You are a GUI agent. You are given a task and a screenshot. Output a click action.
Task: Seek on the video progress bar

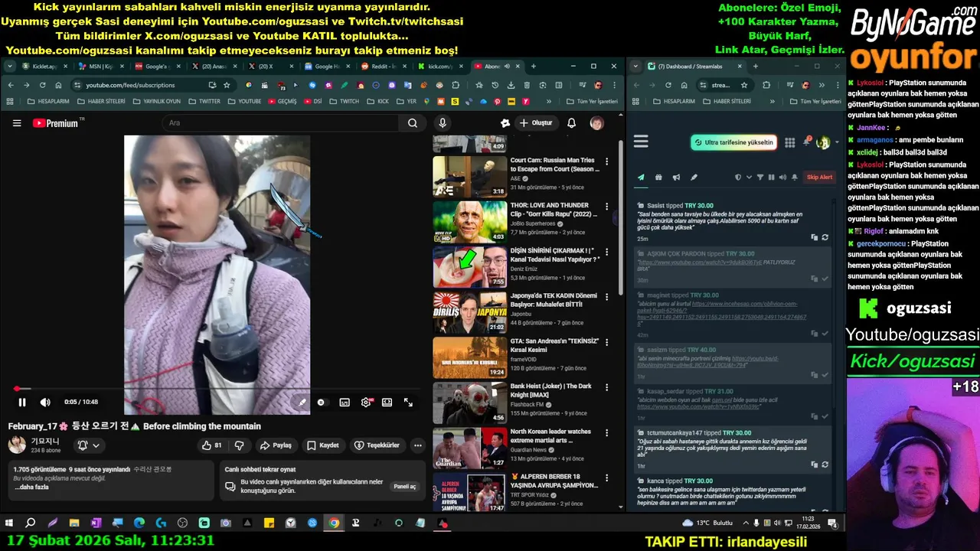[x=216, y=389]
